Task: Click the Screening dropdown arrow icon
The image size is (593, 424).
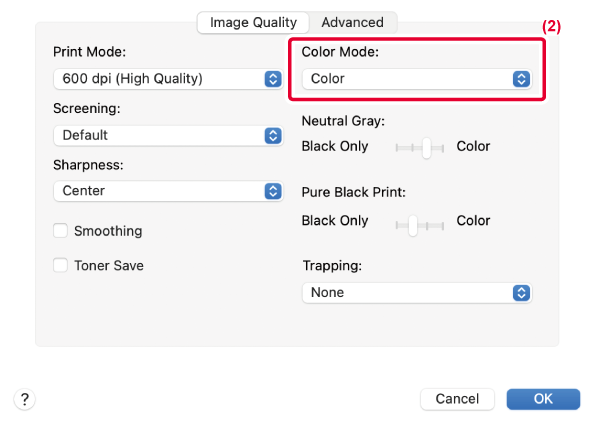Action: tap(273, 135)
